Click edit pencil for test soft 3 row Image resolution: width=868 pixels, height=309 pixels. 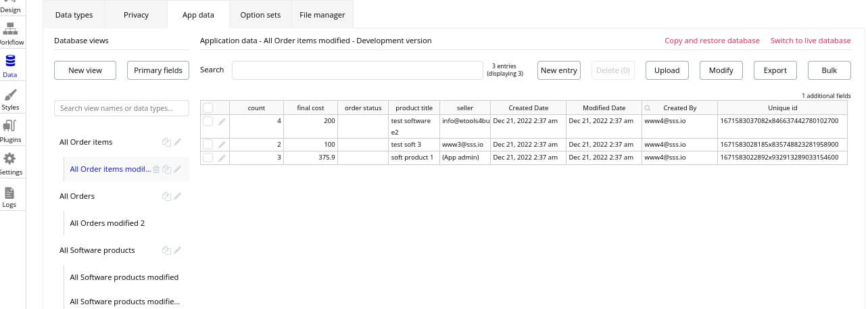click(222, 145)
